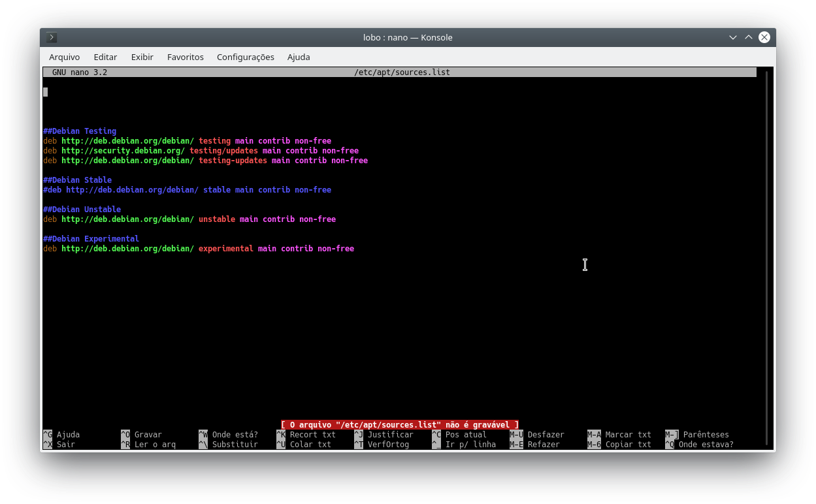Screen dimensions: 816x504
Task: Click '^_ Ir p/ linha' nano shortcut
Action: coord(464,445)
